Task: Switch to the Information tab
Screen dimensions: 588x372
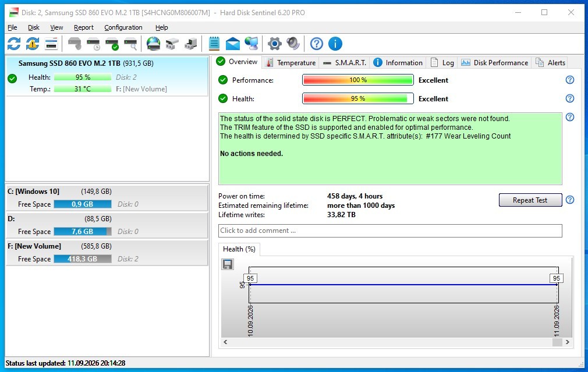Action: coord(398,63)
